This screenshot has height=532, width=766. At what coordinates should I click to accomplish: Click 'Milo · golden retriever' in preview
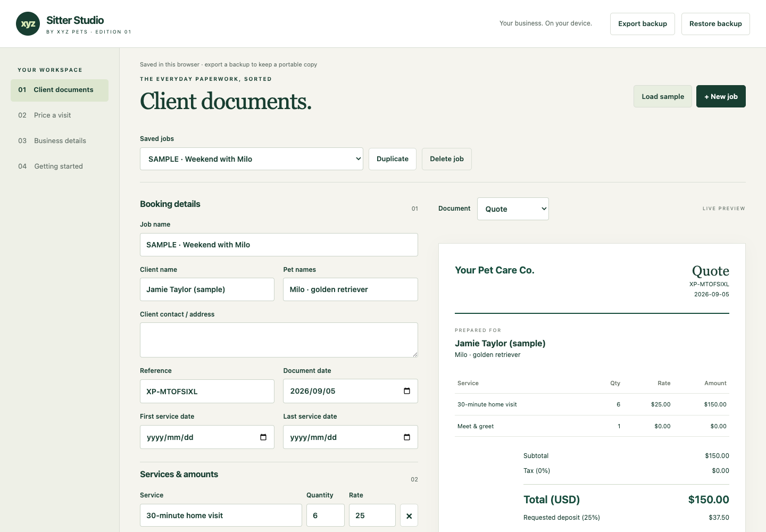pos(488,355)
